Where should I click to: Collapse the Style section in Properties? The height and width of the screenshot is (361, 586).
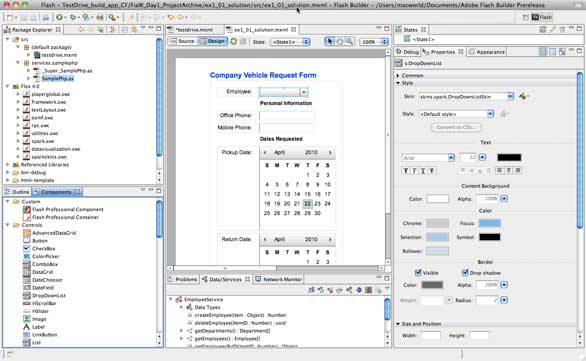pos(398,83)
